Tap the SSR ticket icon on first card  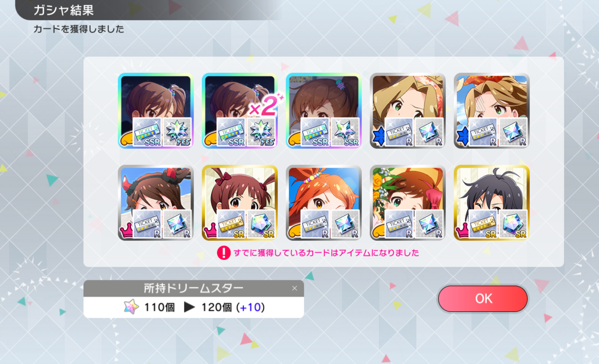point(147,132)
